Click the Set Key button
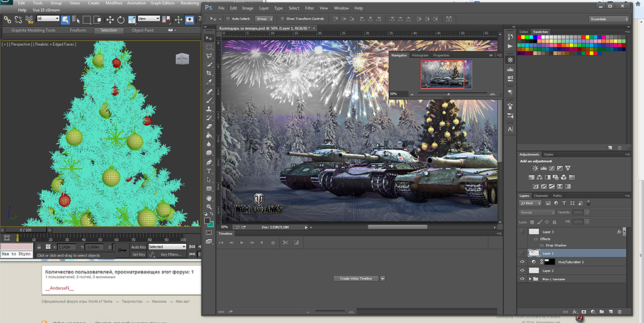Image resolution: width=644 pixels, height=323 pixels. point(138,255)
